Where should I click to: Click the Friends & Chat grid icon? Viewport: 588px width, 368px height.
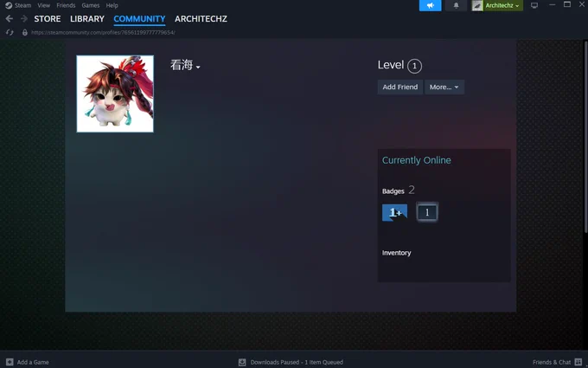[578, 362]
